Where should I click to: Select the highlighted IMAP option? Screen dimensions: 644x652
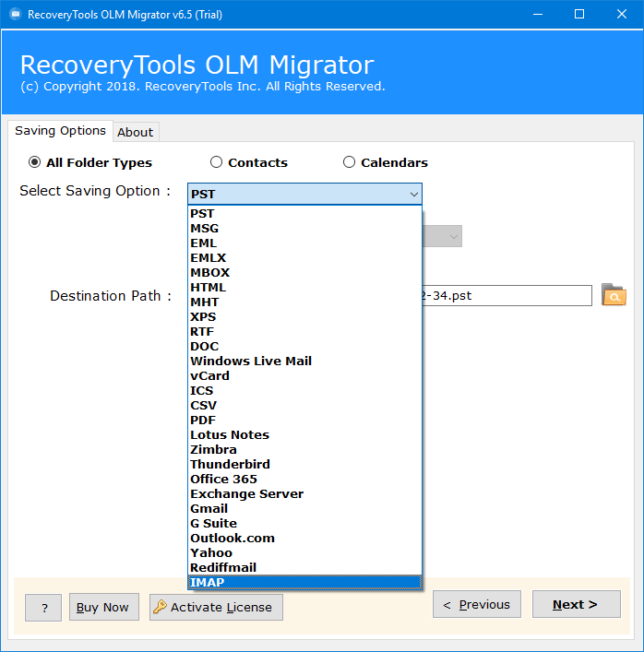pos(305,583)
